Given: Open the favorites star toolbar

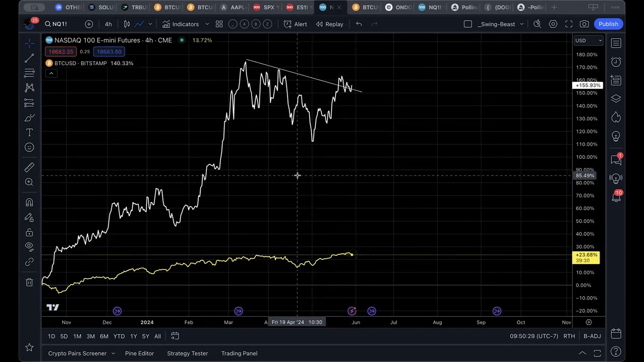Looking at the screenshot, I should click(x=29, y=347).
